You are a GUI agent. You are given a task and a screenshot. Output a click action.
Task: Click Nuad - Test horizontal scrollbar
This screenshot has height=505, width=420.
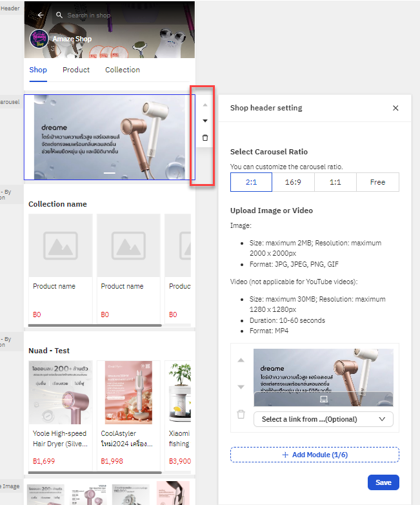coord(95,473)
